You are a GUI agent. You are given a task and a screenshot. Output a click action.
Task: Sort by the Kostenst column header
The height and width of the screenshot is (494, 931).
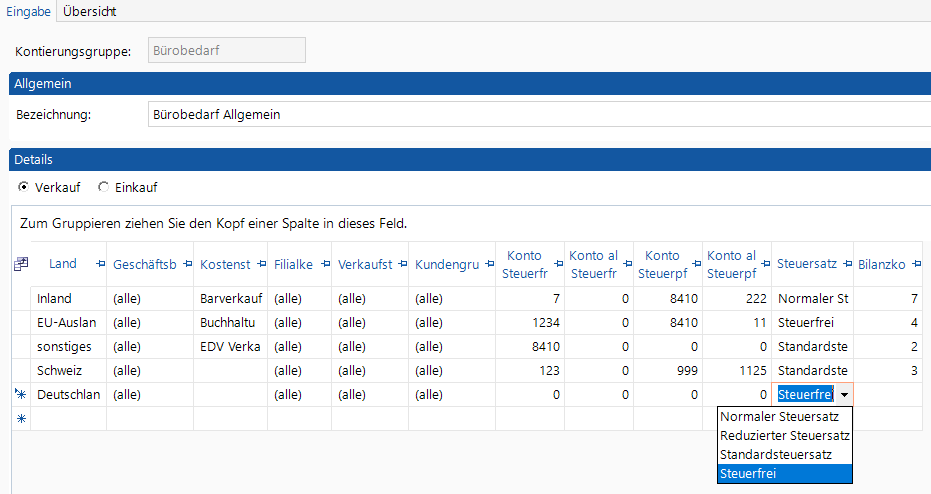(225, 264)
